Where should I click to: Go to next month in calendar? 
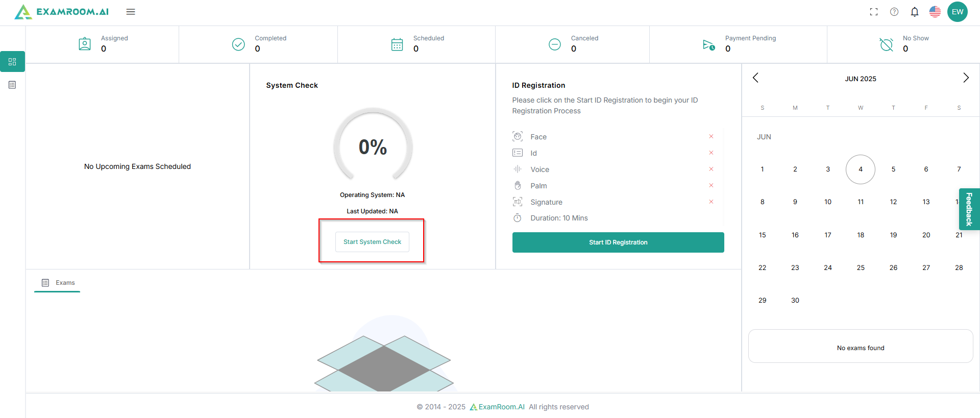coord(966,78)
